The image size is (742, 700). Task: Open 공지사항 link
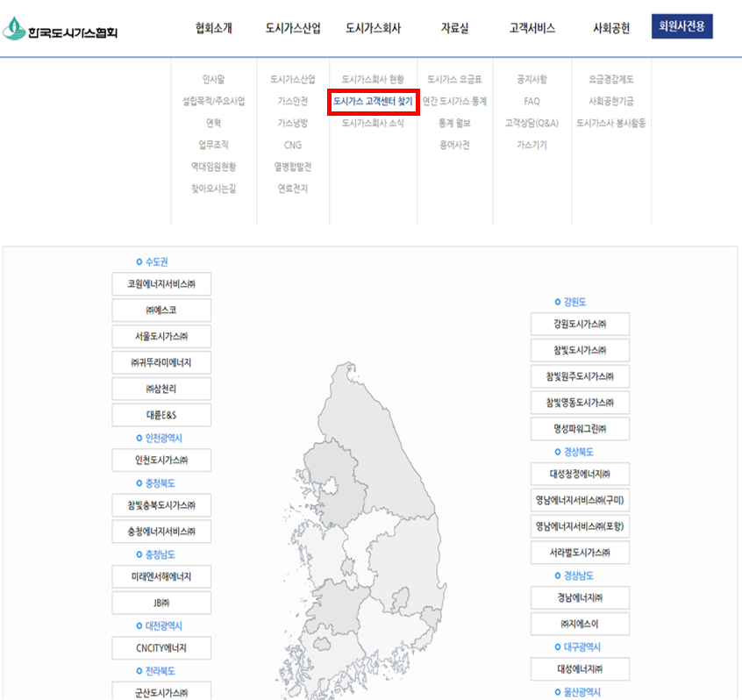[532, 79]
